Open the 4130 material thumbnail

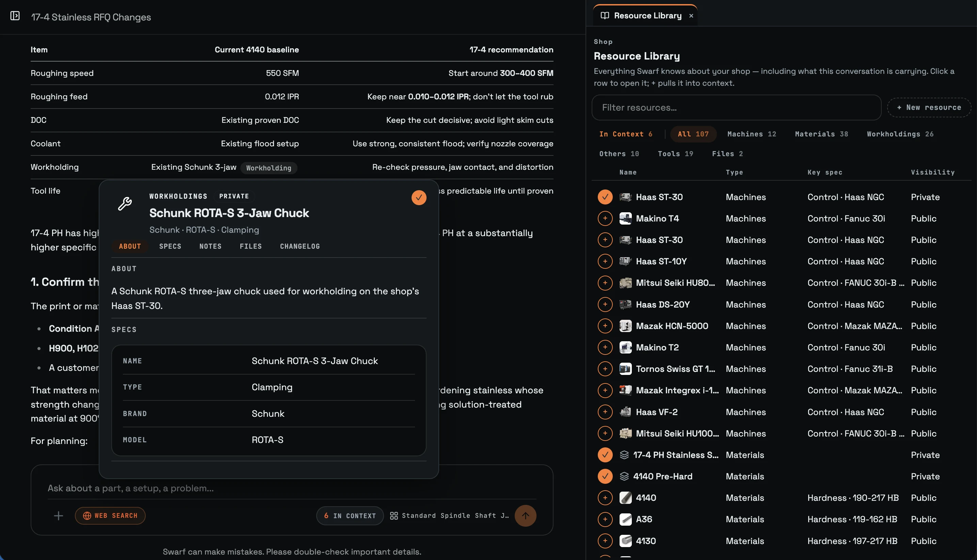(x=625, y=541)
